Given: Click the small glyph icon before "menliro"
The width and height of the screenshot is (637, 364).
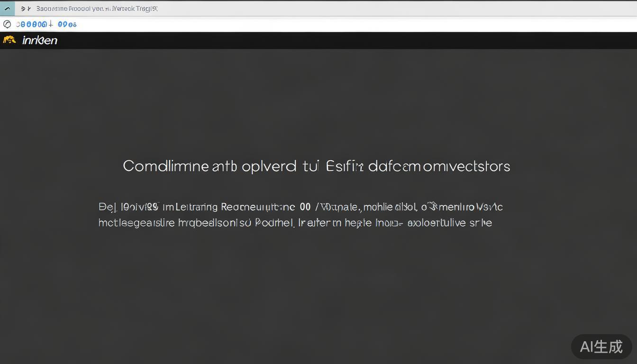Looking at the screenshot, I should pos(432,206).
